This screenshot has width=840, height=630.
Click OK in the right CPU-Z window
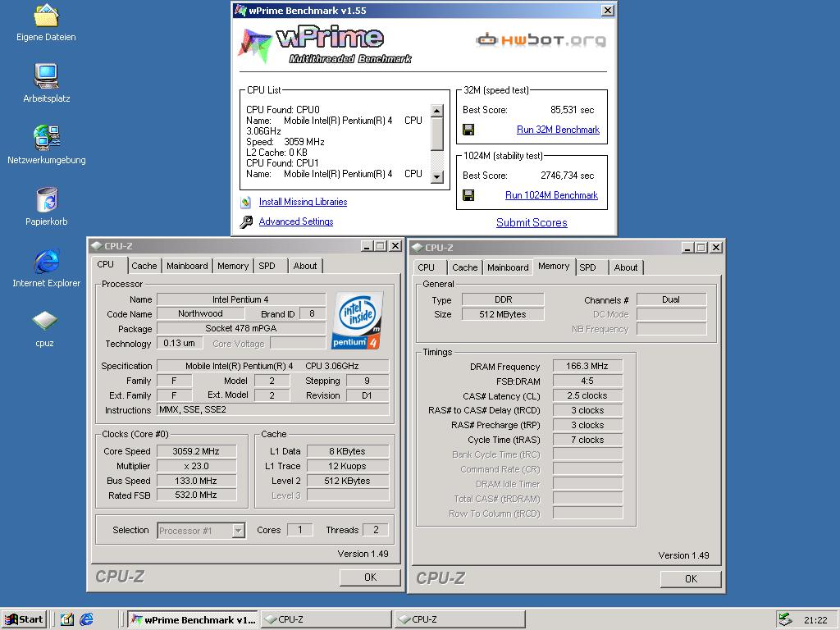691,578
